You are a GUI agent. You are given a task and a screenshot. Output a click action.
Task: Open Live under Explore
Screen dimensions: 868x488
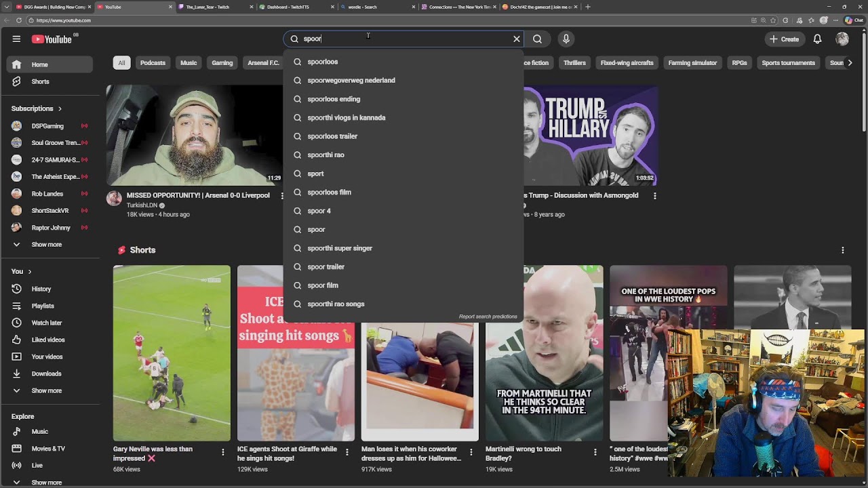[50, 466]
